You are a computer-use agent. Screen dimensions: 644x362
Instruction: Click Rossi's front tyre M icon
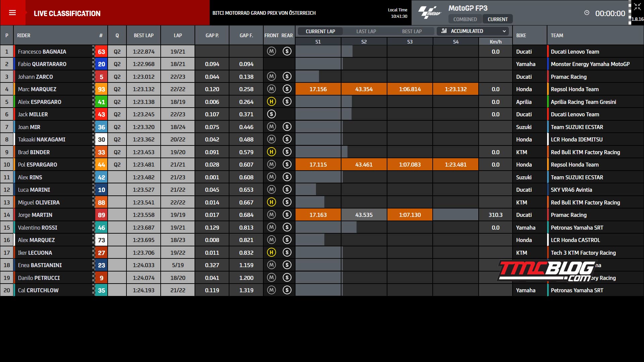coord(271,227)
